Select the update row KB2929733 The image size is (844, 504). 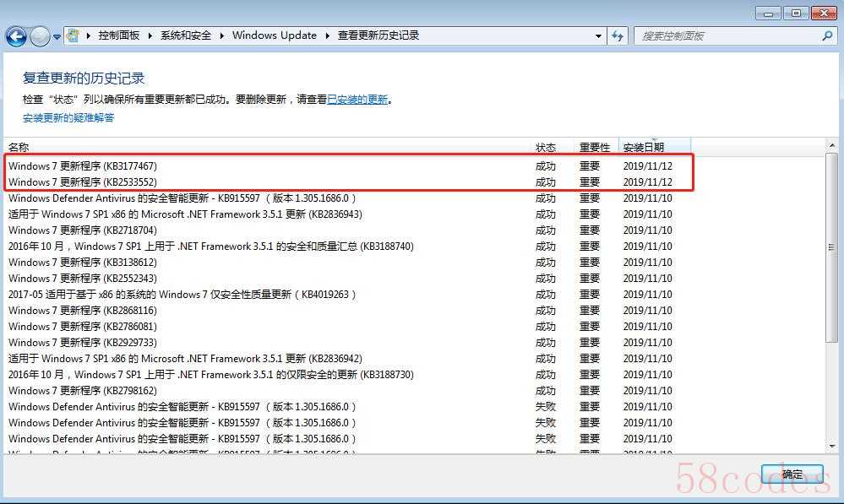[348, 343]
